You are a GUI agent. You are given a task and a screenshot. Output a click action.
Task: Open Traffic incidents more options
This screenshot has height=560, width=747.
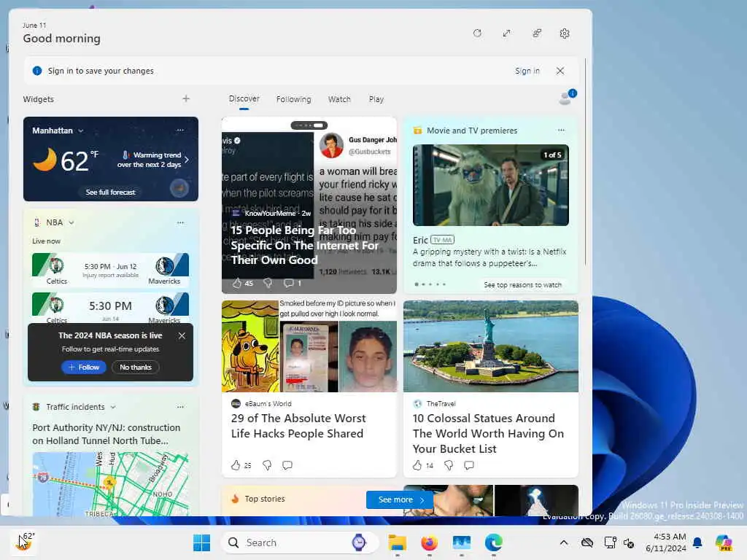[180, 407]
